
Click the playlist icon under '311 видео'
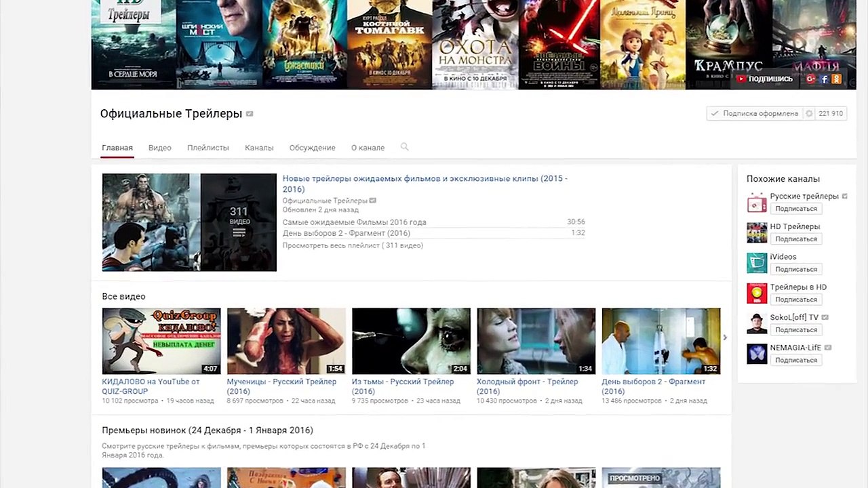coord(239,232)
